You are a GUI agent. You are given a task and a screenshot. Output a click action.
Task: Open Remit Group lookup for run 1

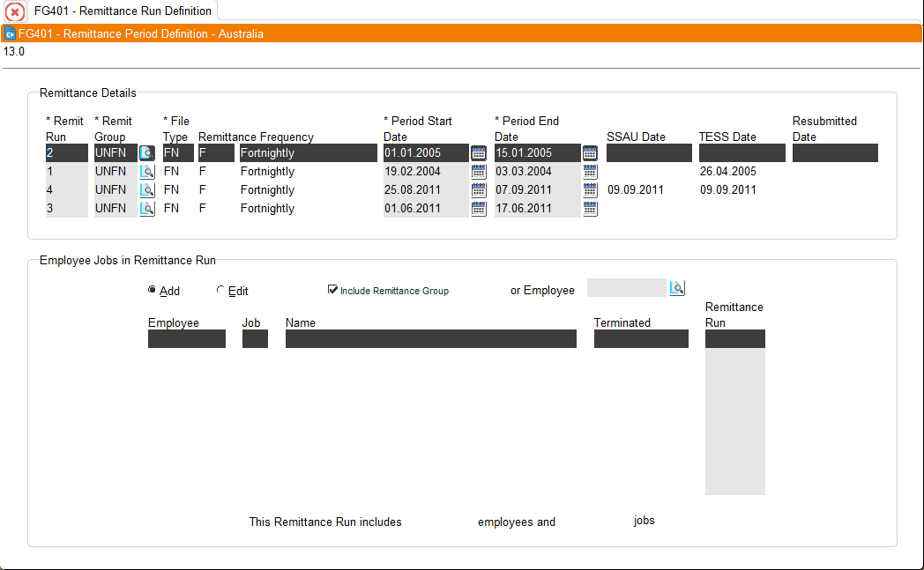click(146, 172)
